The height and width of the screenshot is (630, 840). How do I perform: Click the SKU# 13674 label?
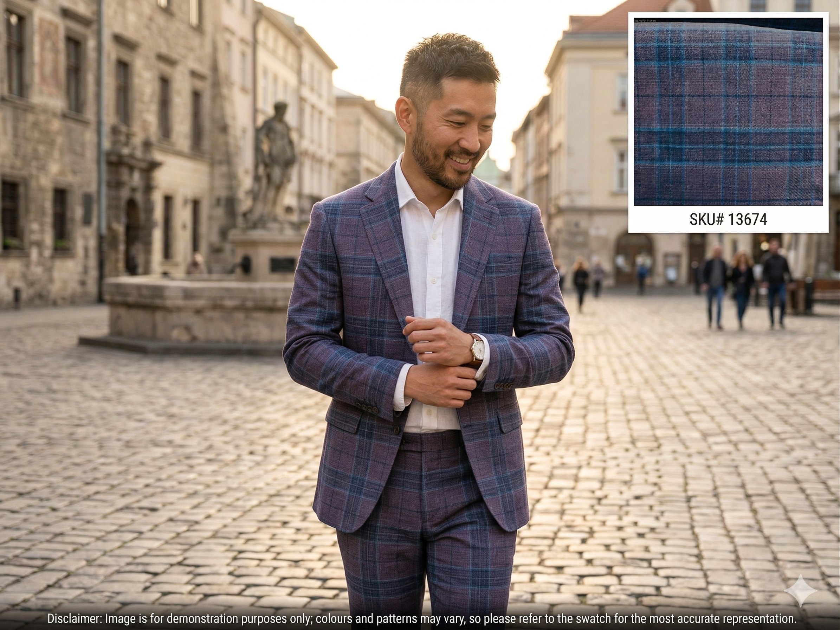coord(728,219)
